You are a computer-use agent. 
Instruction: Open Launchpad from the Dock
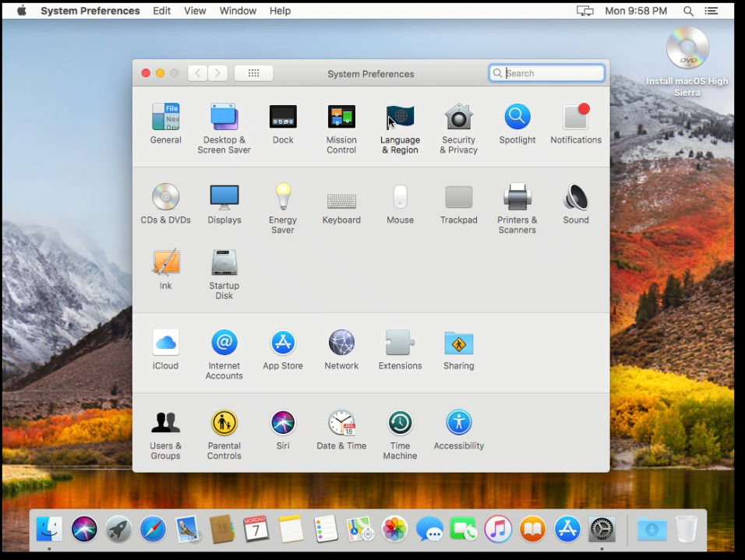[118, 529]
